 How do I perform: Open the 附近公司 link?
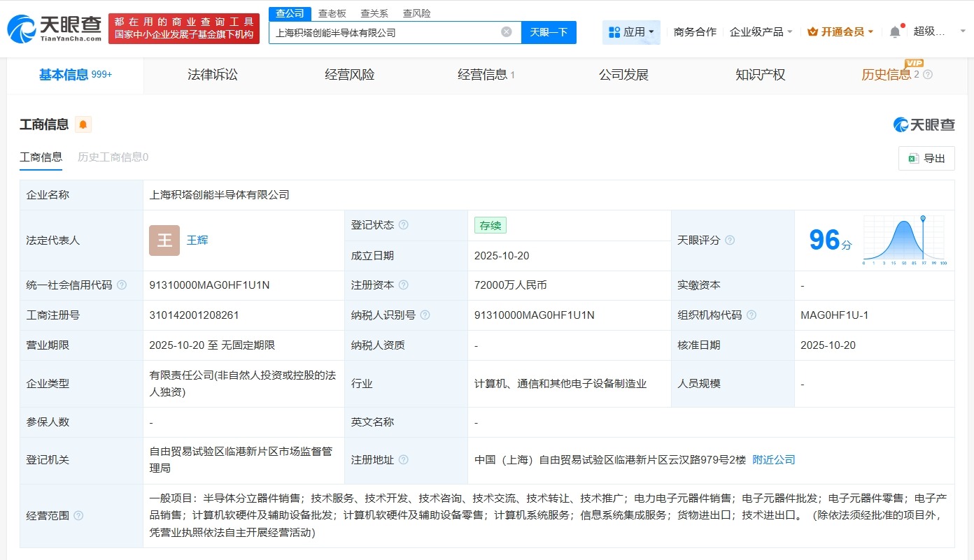tap(773, 460)
